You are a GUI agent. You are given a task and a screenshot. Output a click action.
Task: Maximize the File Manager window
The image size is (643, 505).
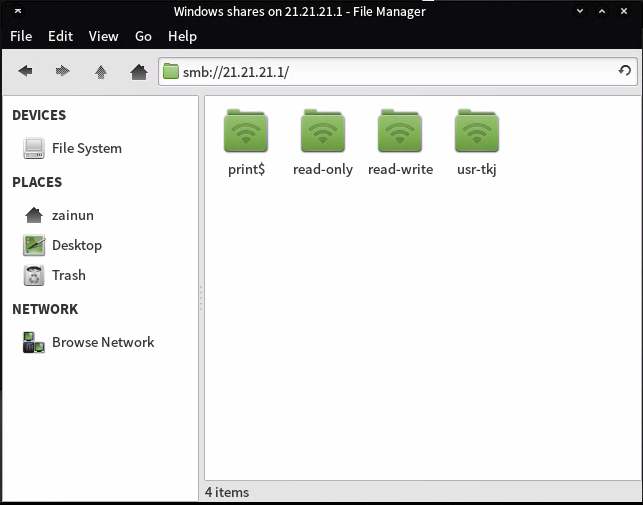602,11
